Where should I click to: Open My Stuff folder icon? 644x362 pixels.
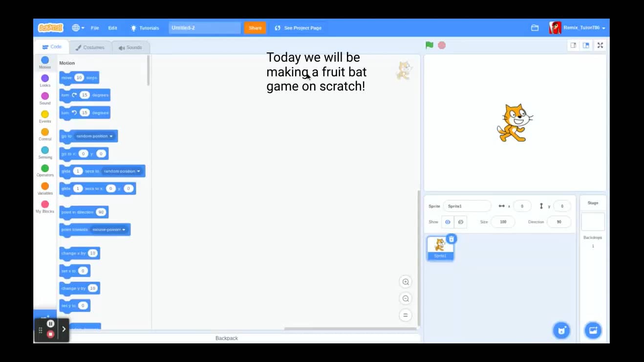point(535,28)
